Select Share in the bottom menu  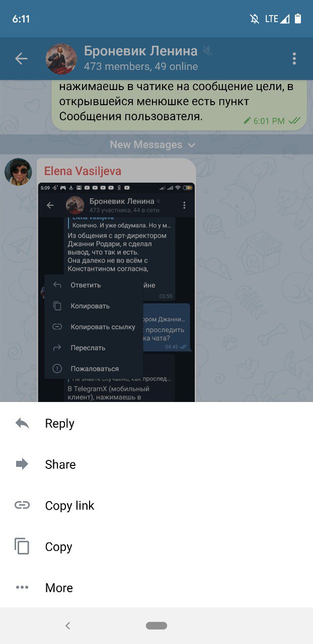click(156, 464)
